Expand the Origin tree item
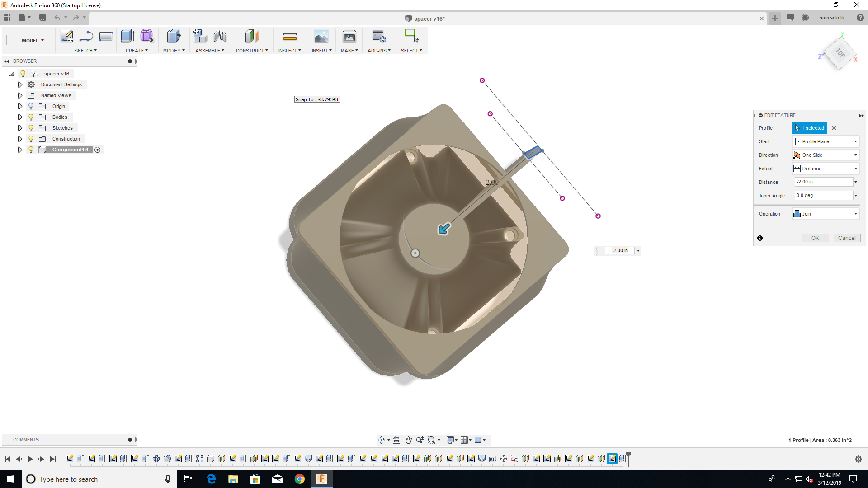Image resolution: width=868 pixels, height=488 pixels. point(20,106)
